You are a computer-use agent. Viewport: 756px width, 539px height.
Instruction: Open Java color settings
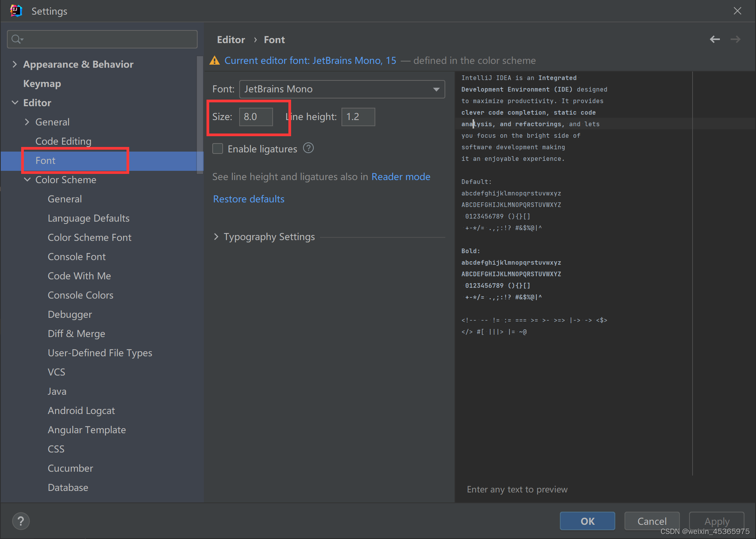57,391
